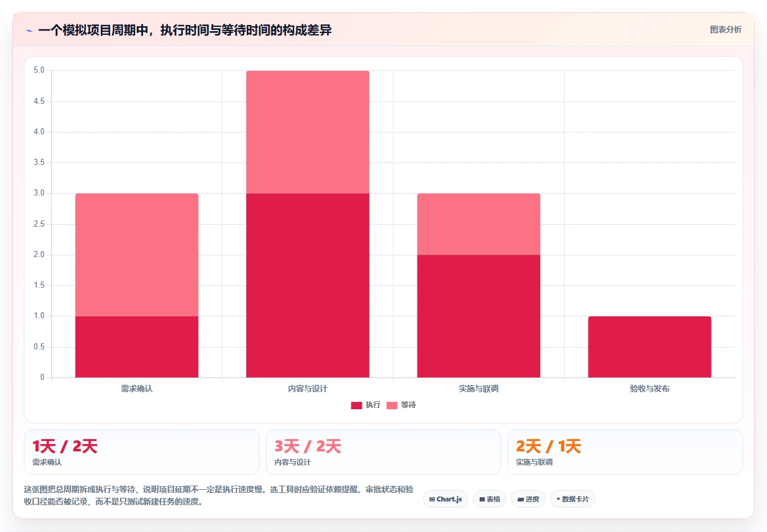Click the 需求确认 x-axis label
The height and width of the screenshot is (532, 767).
137,388
